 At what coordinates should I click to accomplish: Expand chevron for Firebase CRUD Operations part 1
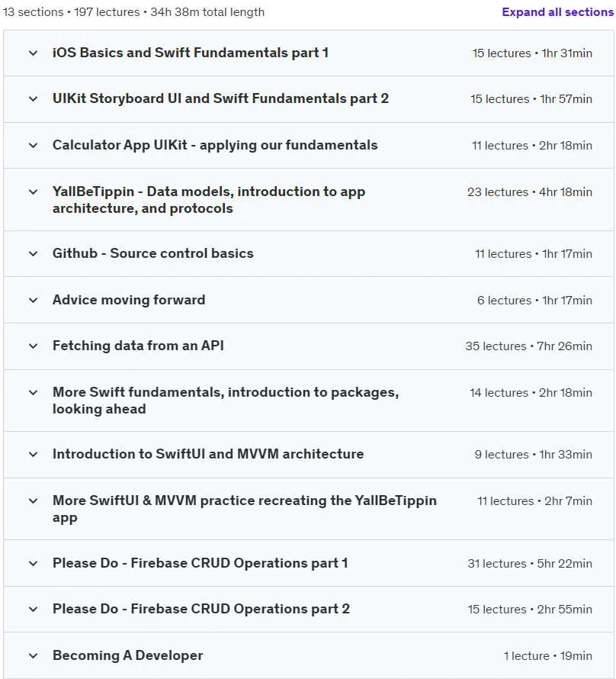pos(33,563)
